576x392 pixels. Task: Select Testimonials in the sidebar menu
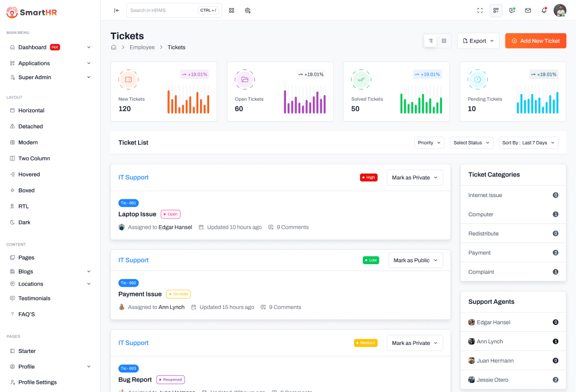pyautogui.click(x=34, y=298)
